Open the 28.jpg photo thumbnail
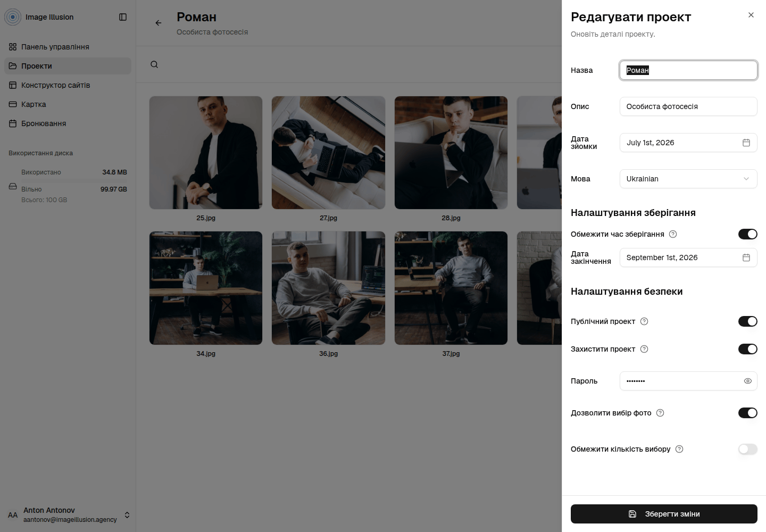The height and width of the screenshot is (532, 766). click(451, 153)
